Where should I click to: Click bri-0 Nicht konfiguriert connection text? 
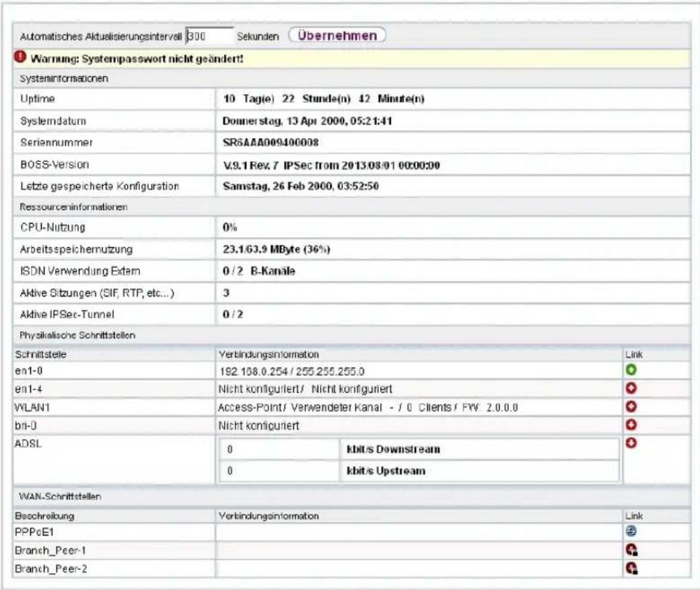258,426
